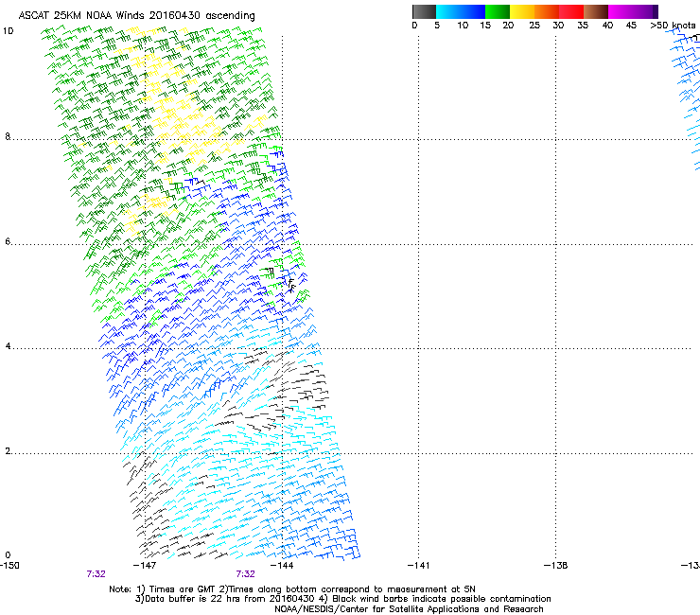Click the '>50 knots' legend label
Image resolution: width=700 pixels, height=615 pixels.
(x=673, y=26)
